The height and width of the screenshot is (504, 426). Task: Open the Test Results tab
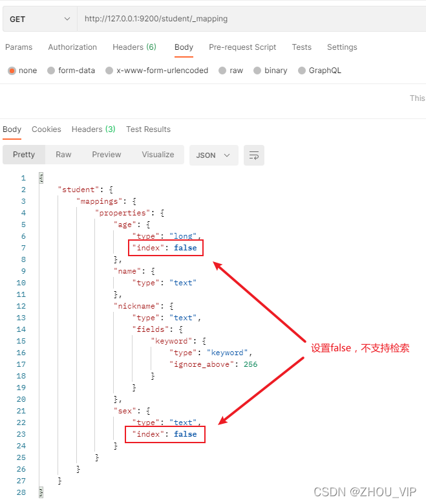point(148,129)
